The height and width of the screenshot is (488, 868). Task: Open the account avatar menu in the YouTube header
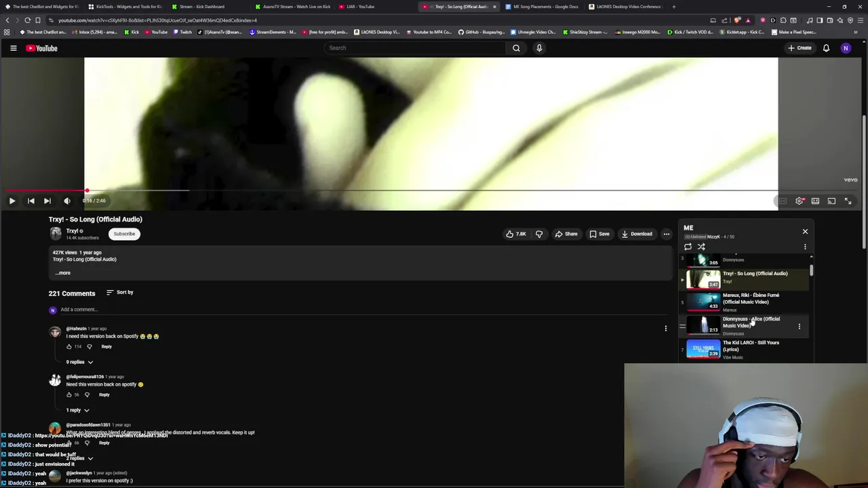[846, 48]
